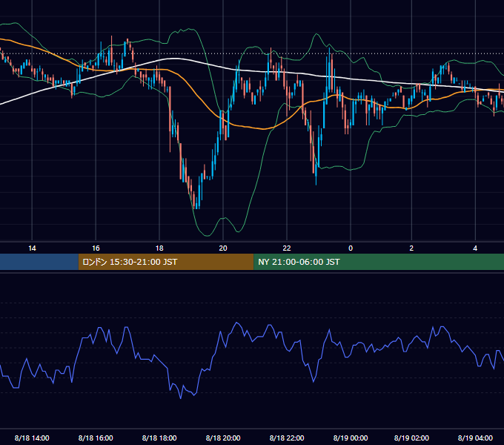
Task: Click the blue session bar before ロンドン
Action: tap(39, 262)
